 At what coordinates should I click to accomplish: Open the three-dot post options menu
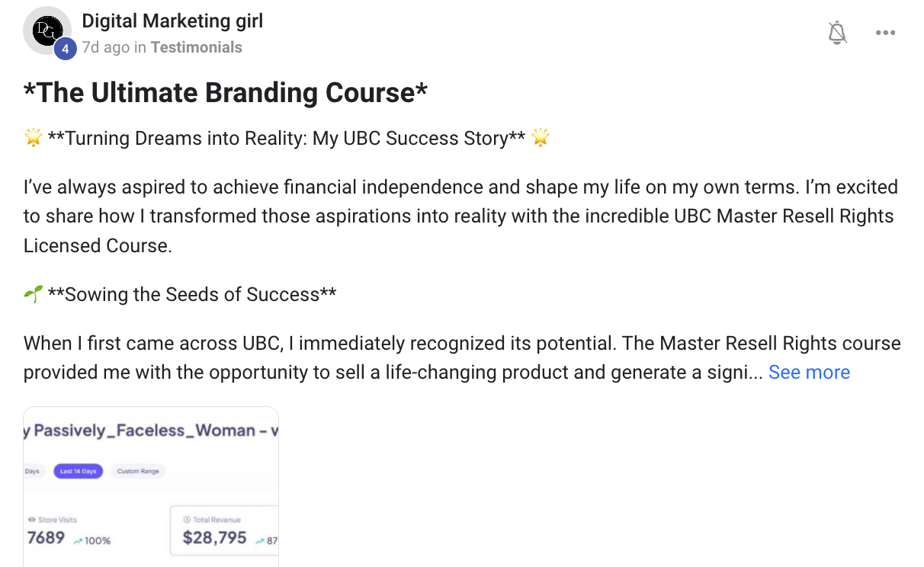[885, 33]
